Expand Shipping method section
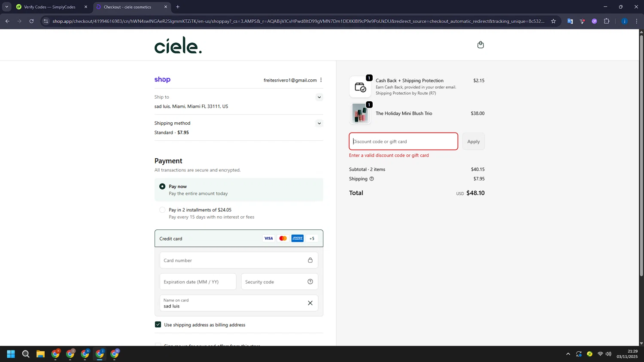 click(319, 124)
